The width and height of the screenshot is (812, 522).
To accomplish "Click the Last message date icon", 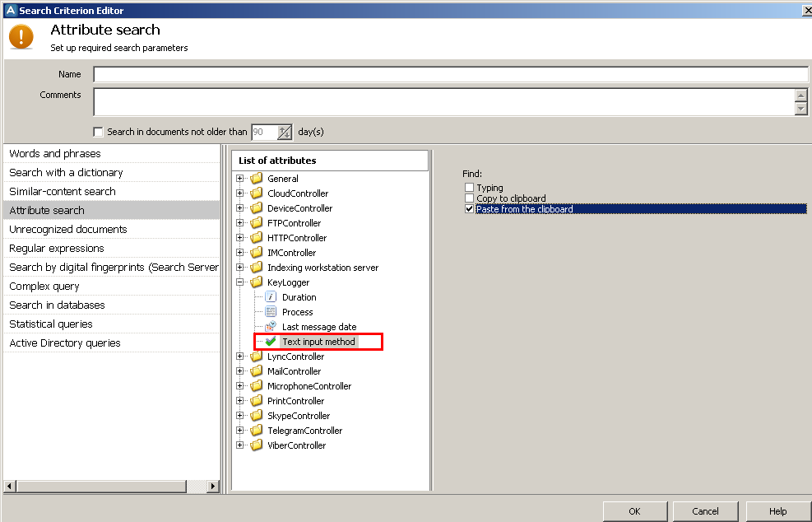I will pos(271,327).
